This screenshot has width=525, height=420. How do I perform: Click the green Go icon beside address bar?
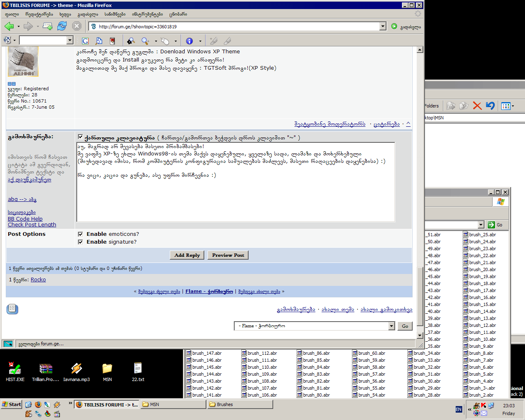coord(394,26)
